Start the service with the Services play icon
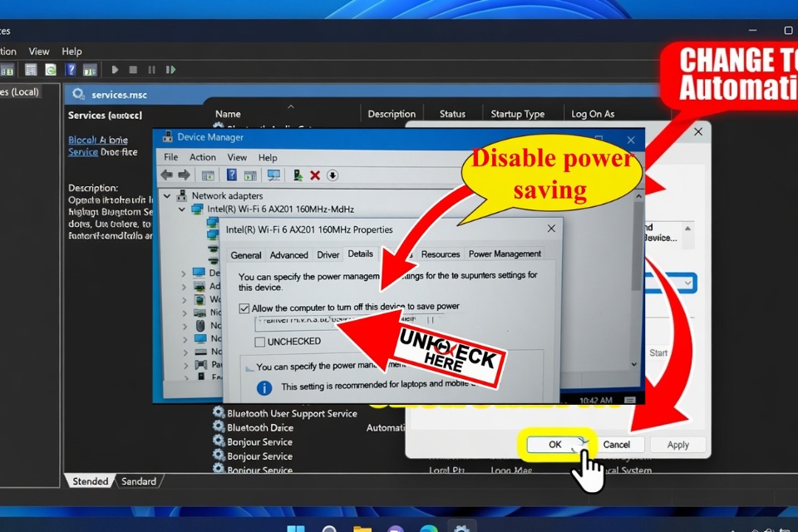Screen dimensions: 798x532 (x=115, y=70)
